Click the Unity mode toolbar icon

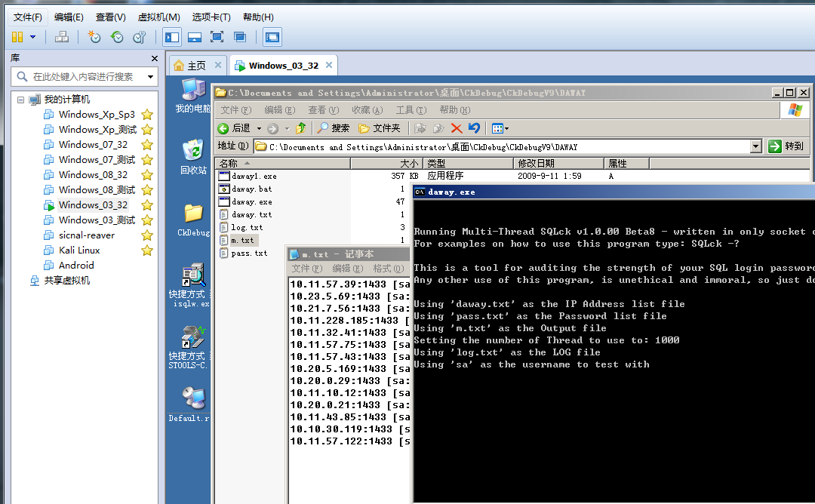pos(240,37)
